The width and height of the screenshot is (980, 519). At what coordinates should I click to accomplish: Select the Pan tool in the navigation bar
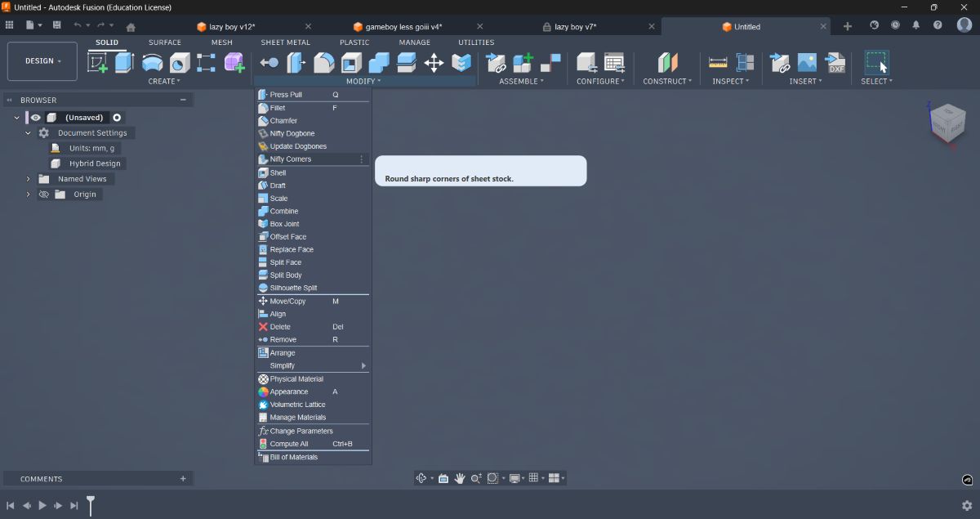coord(460,477)
